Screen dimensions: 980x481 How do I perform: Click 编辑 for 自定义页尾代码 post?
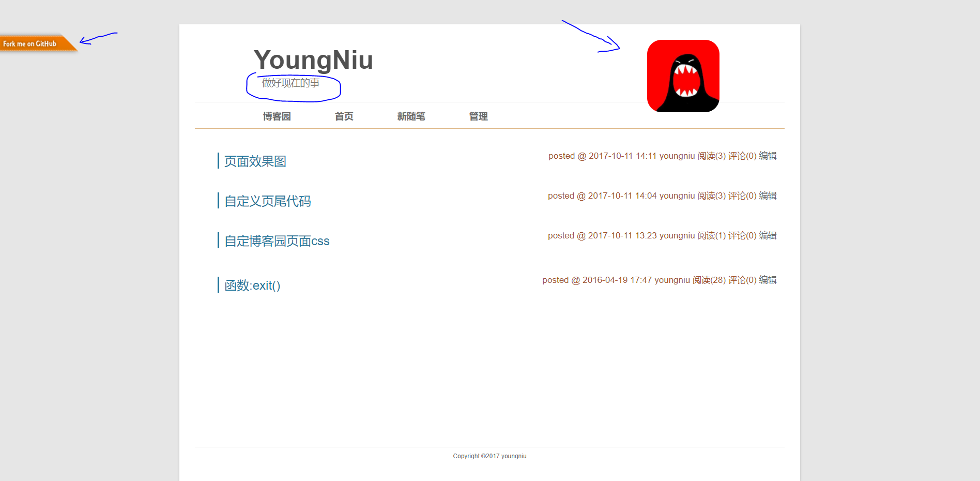pos(768,196)
